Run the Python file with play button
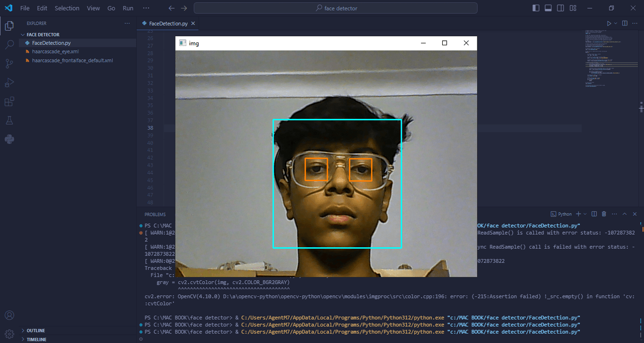644x343 pixels. coord(609,23)
